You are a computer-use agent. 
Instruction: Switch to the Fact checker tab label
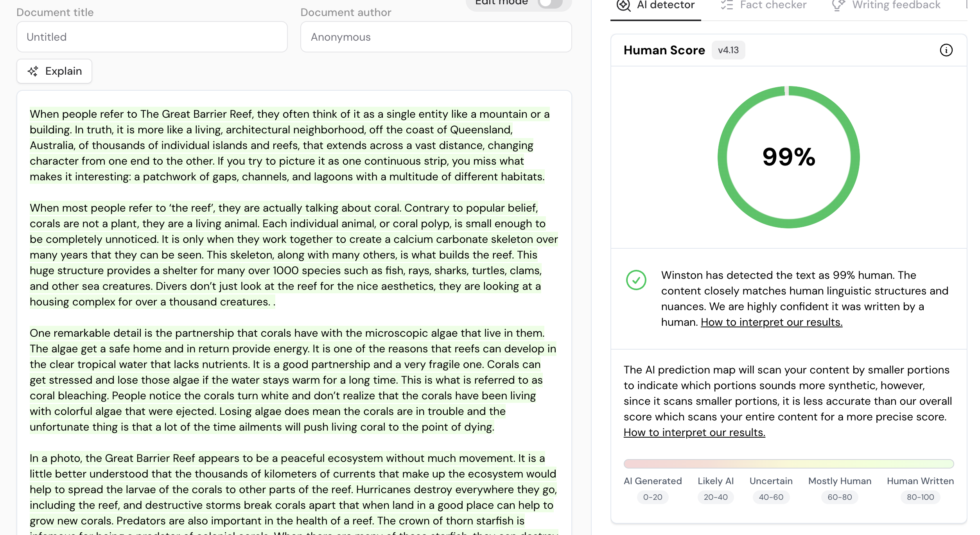tap(773, 5)
